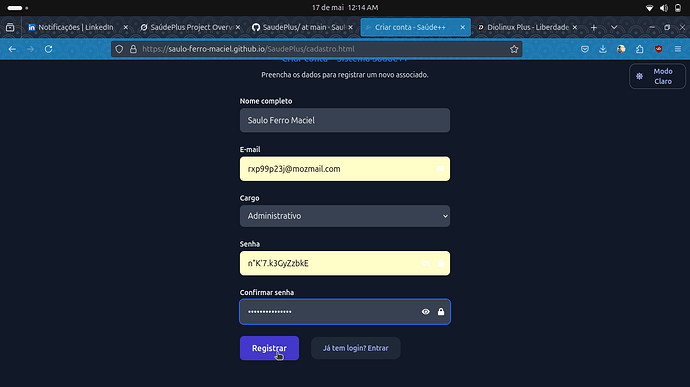
Task: Show the Confirmar senha password
Action: coord(426,312)
